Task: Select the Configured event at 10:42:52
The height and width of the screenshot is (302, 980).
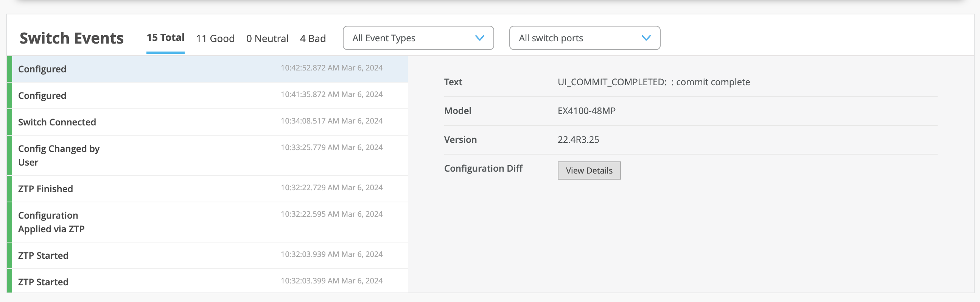Action: pos(207,69)
